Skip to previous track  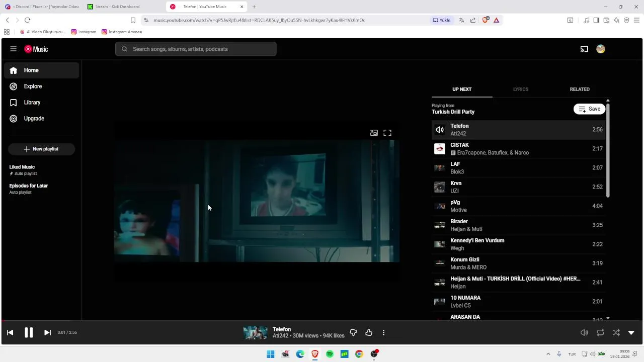(10, 332)
